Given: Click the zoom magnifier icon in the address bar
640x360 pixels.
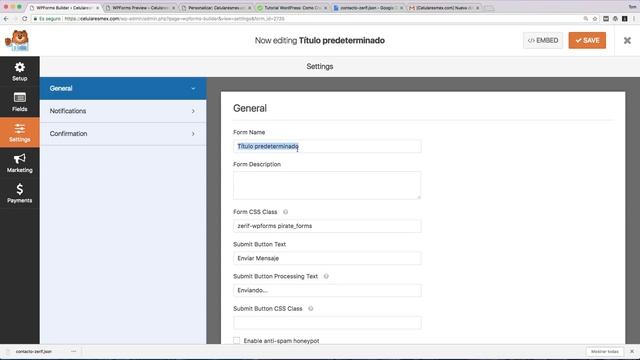Looking at the screenshot, I should (x=586, y=19).
